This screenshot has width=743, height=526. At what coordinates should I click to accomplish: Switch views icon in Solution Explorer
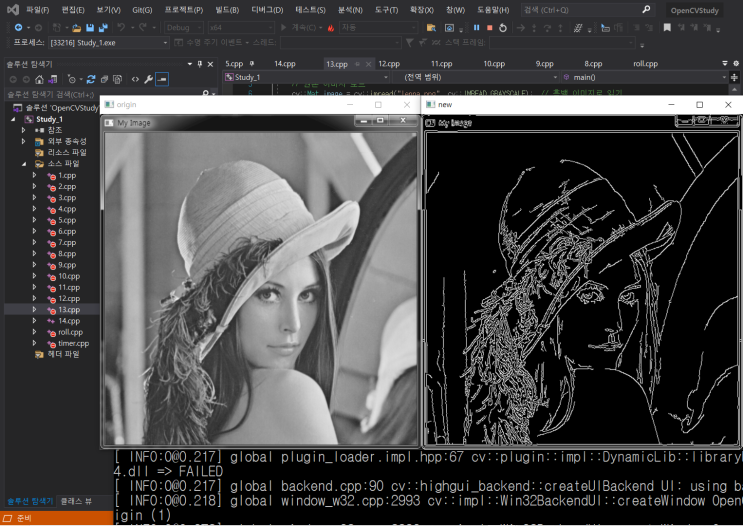53,79
